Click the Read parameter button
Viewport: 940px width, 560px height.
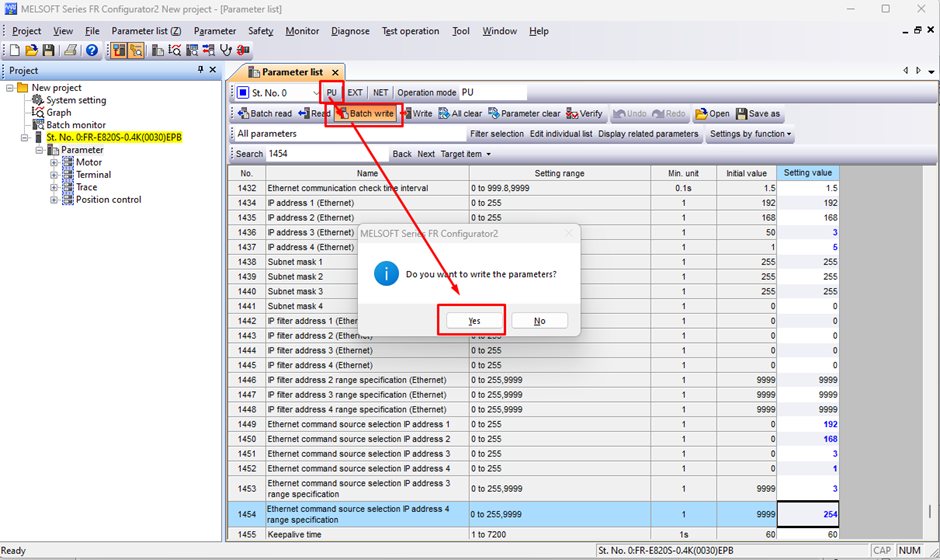(315, 113)
